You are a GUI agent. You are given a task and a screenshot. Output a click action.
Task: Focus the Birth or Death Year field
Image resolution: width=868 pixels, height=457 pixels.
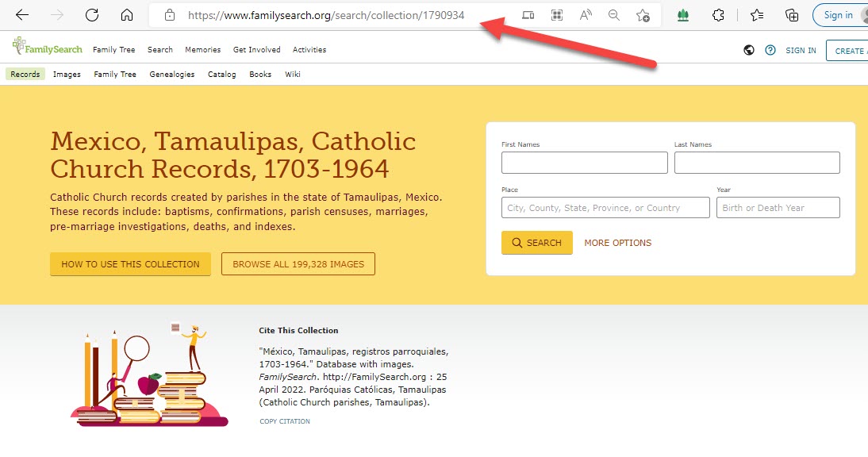pos(778,208)
